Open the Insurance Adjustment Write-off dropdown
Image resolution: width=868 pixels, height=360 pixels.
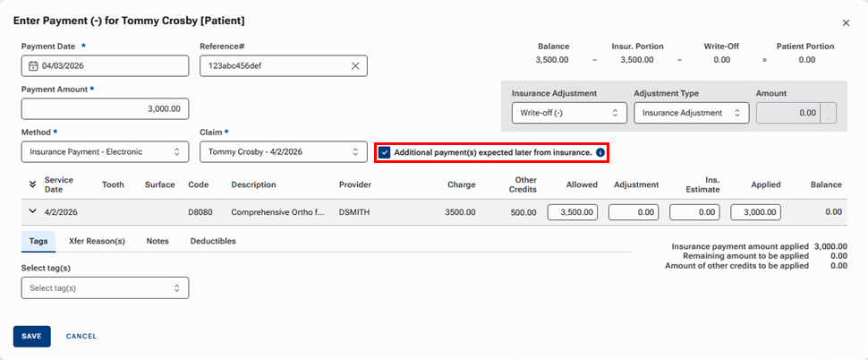(x=567, y=113)
